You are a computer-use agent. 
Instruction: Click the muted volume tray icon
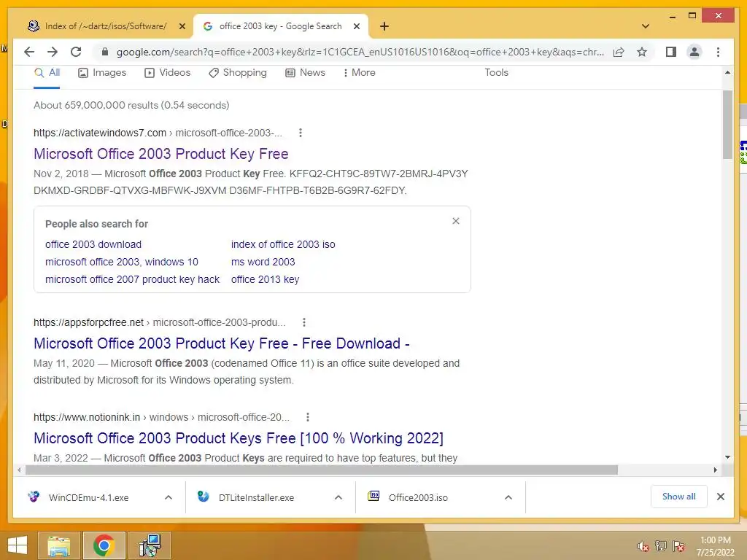tap(643, 547)
